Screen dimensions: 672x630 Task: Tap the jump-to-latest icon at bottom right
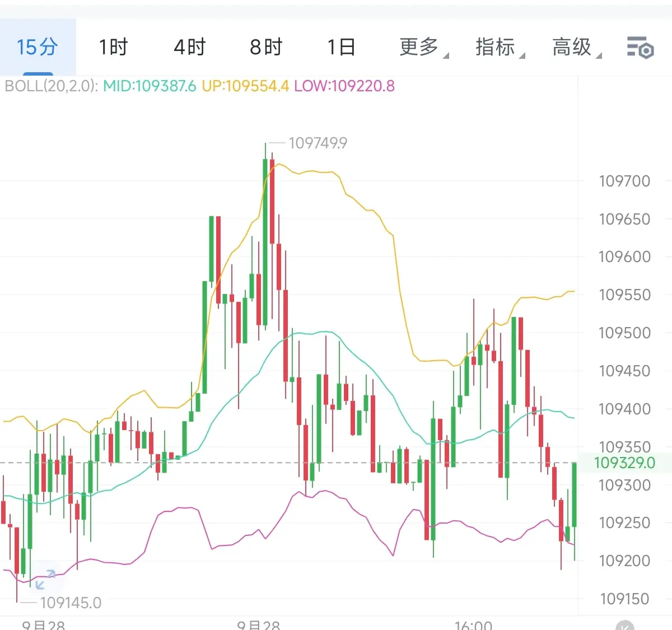(624, 626)
